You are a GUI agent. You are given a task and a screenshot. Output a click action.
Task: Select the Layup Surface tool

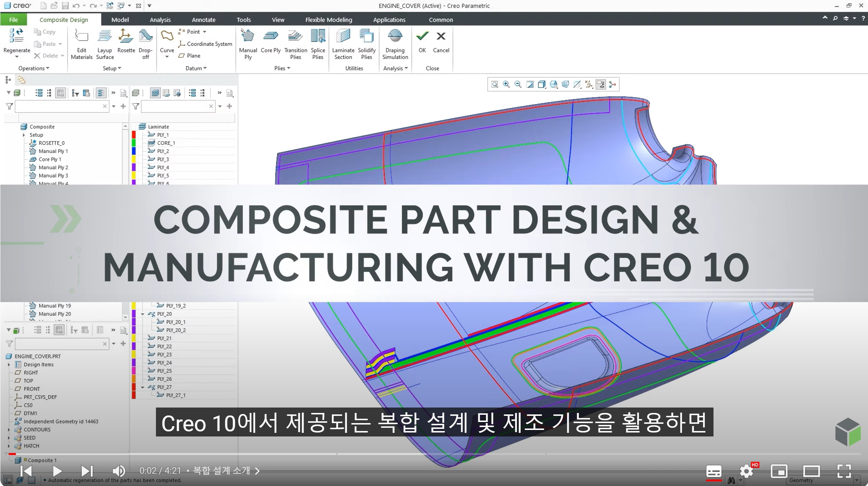point(105,44)
